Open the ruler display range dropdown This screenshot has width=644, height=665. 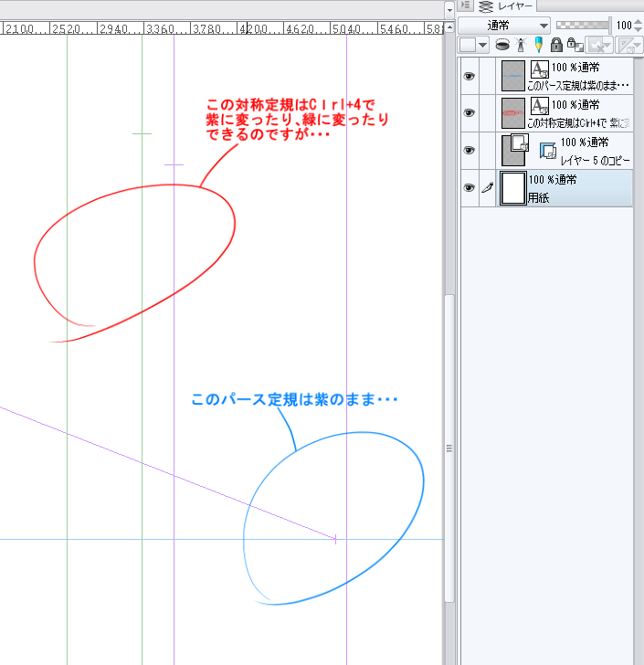629,45
